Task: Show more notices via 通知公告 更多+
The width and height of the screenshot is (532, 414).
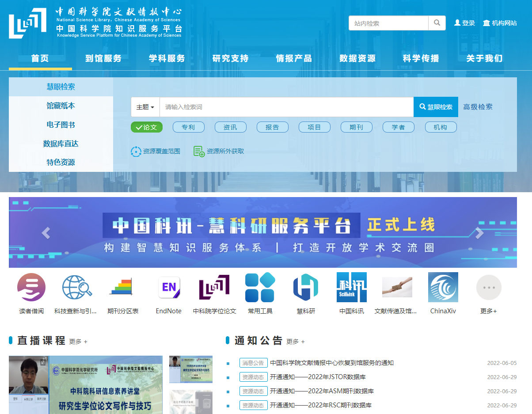Action: coord(296,341)
